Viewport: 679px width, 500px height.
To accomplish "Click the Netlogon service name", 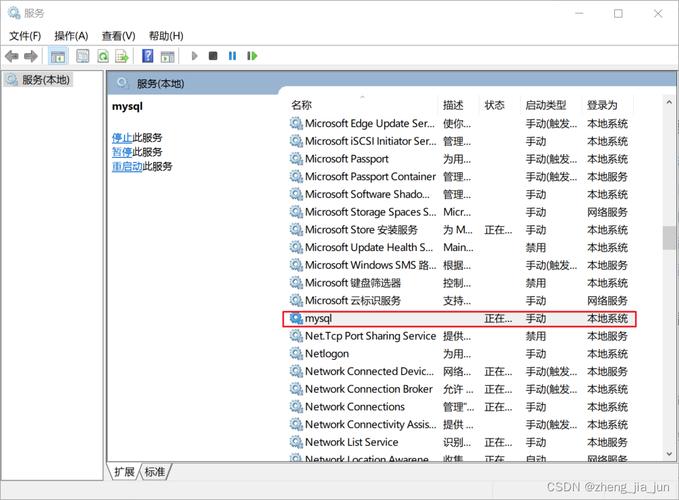I will coord(327,354).
